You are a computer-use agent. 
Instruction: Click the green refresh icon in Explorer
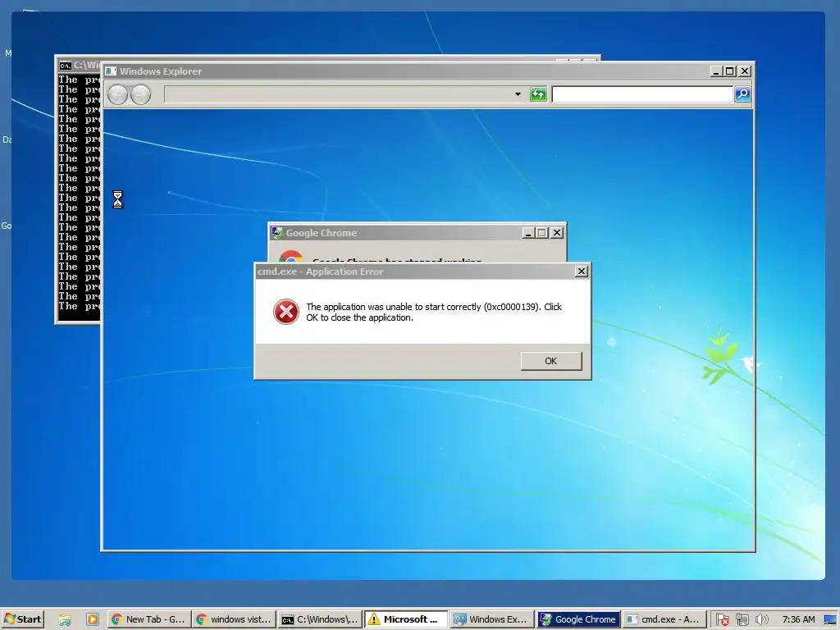(x=538, y=94)
